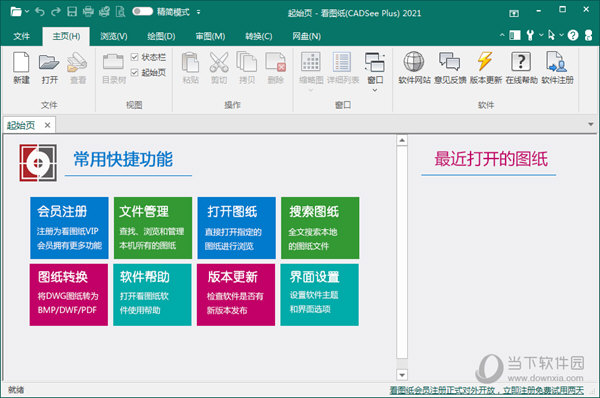Click the 新建 (New) file icon
This screenshot has width=600, height=398.
coord(21,62)
